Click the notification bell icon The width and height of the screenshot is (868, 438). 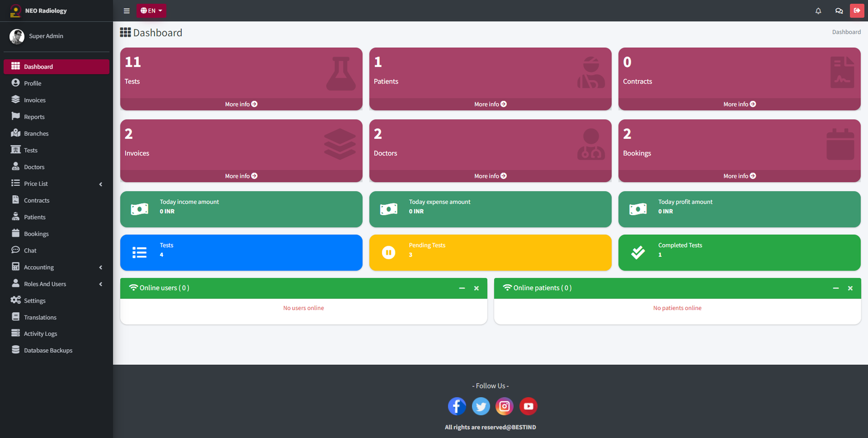coord(818,11)
